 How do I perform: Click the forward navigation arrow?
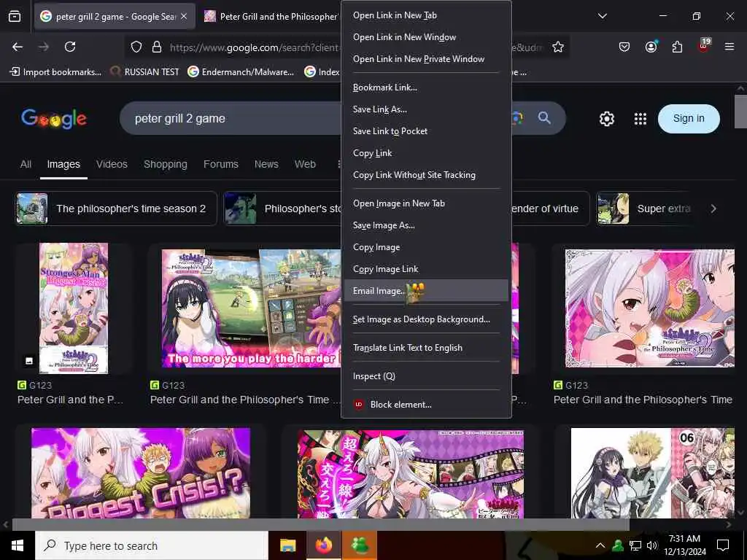[44, 47]
